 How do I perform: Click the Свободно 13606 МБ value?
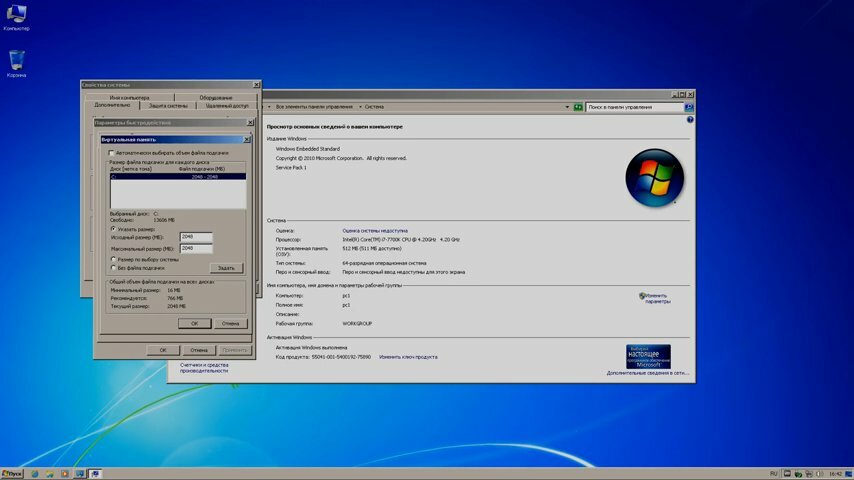coord(164,220)
